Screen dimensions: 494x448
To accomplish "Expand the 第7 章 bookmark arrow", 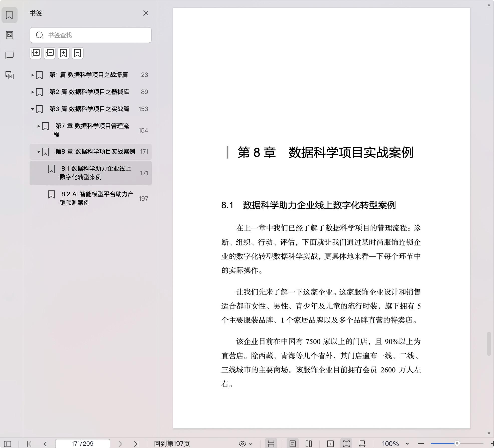I will tap(39, 126).
